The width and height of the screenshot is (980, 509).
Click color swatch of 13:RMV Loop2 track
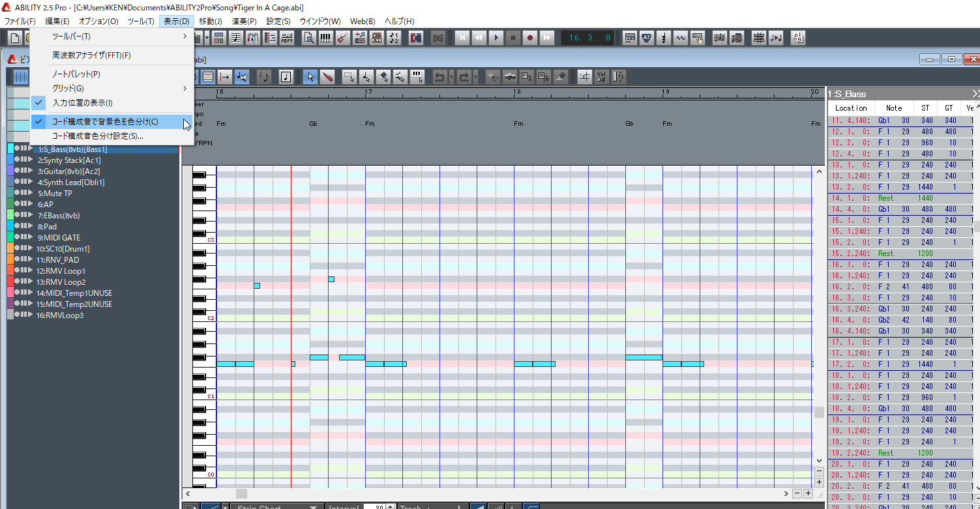click(10, 282)
